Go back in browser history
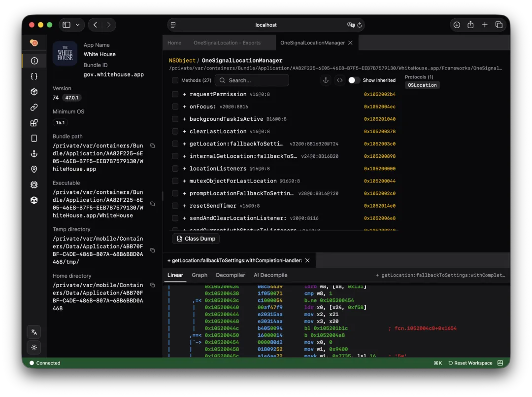The image size is (532, 397). (x=96, y=25)
